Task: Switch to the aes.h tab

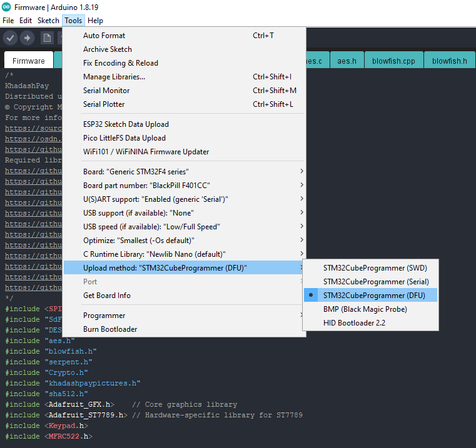Action: [x=347, y=61]
